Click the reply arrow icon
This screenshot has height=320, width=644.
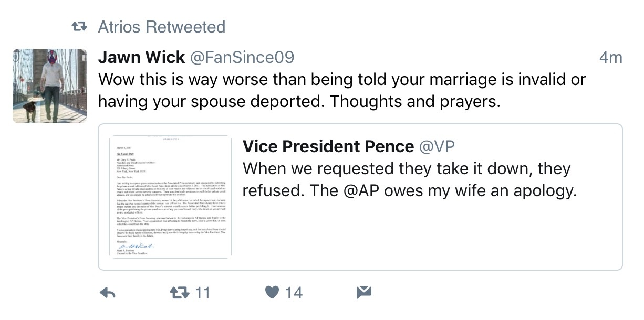click(107, 293)
